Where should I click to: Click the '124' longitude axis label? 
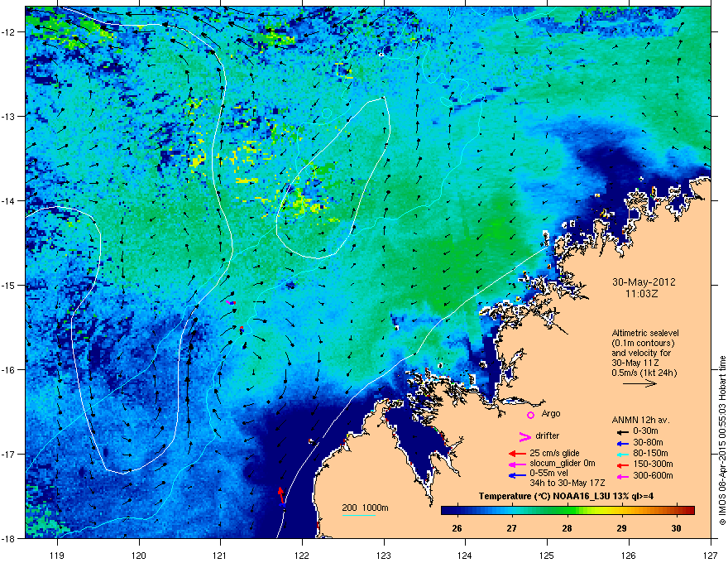click(465, 556)
